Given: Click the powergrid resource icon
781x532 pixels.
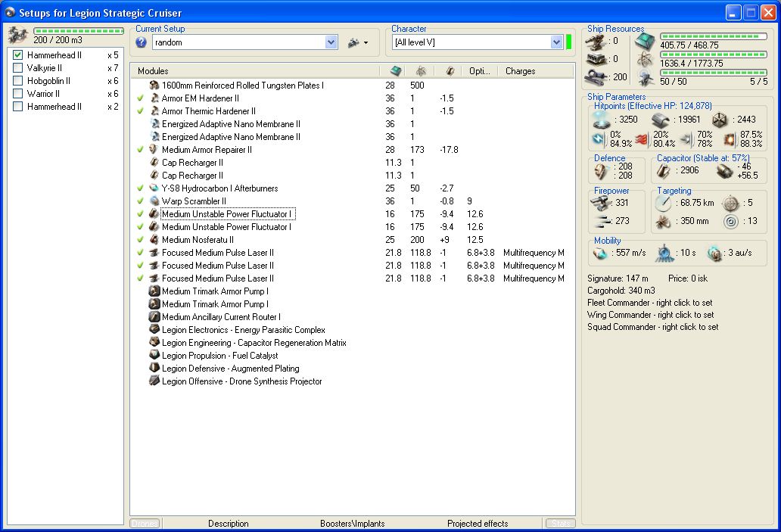Looking at the screenshot, I should point(646,60).
